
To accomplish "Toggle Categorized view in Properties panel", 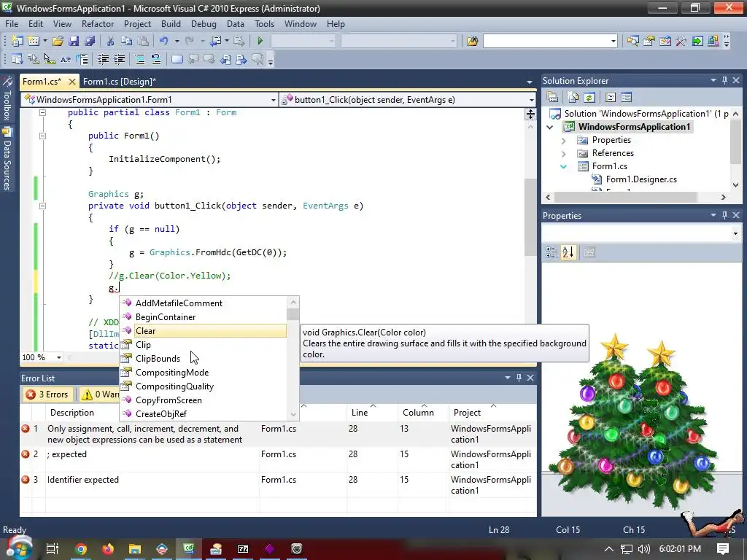I will tap(551, 252).
